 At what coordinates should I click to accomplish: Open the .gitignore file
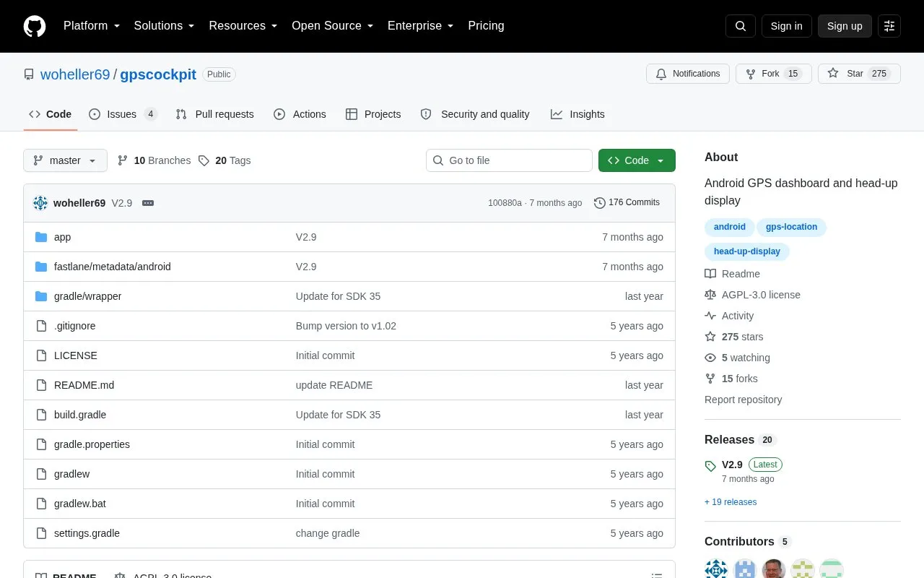[x=74, y=326]
